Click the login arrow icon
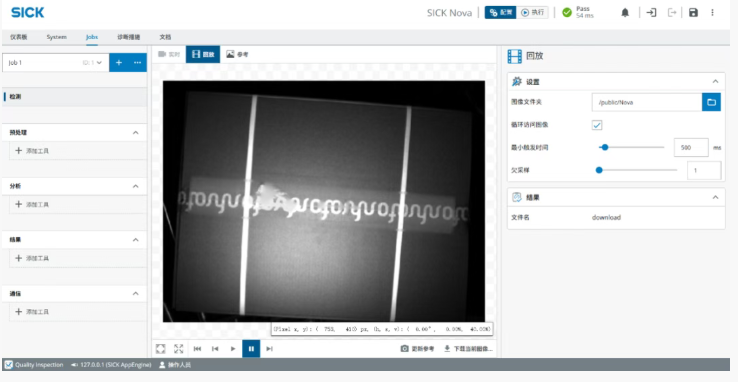The width and height of the screenshot is (738, 382). point(651,13)
